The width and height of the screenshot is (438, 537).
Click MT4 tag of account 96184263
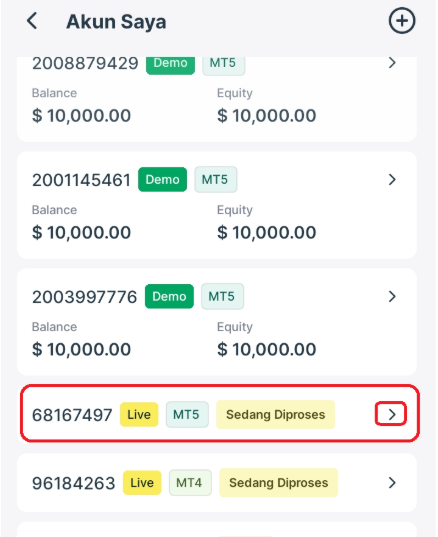click(190, 483)
